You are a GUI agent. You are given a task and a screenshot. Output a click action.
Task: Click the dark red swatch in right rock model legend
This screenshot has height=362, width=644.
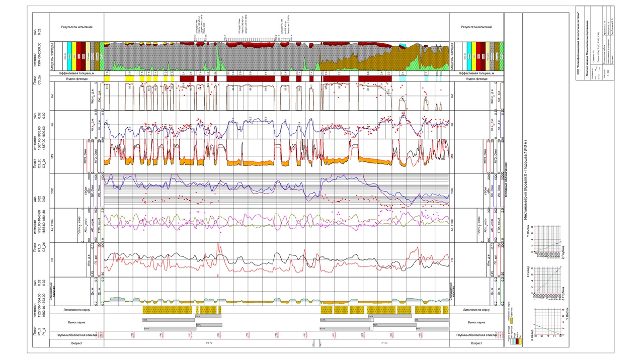pos(482,56)
